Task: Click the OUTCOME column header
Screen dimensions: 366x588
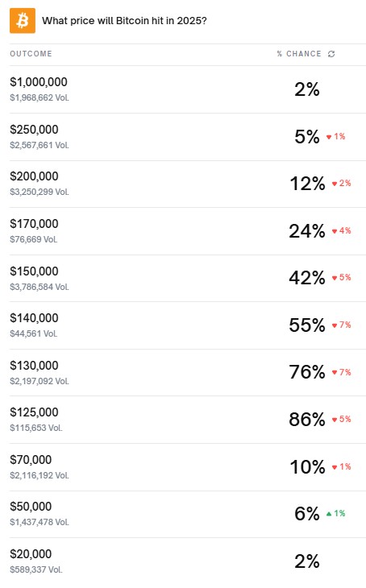Action: pos(31,54)
